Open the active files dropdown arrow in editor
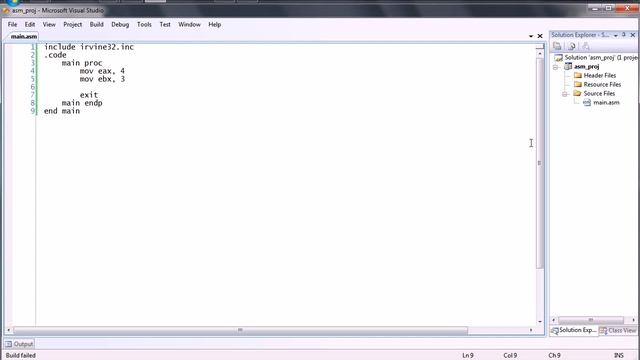The image size is (640, 360). tap(531, 36)
